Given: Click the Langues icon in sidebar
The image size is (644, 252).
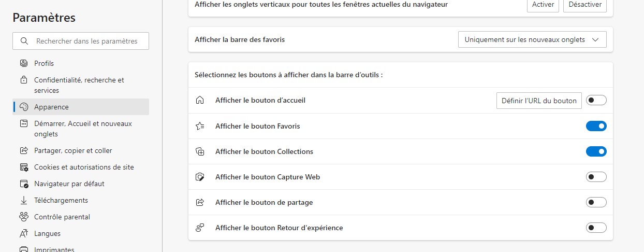Looking at the screenshot, I should tap(24, 233).
